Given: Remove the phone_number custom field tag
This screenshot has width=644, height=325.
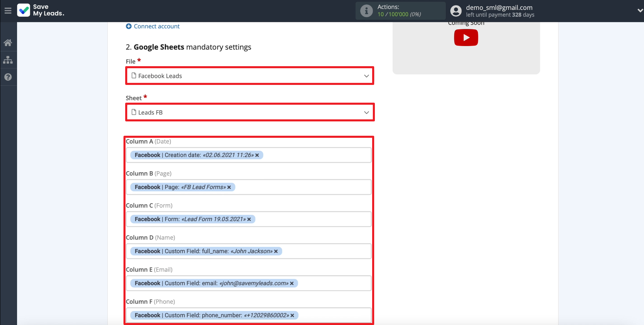Looking at the screenshot, I should (292, 315).
